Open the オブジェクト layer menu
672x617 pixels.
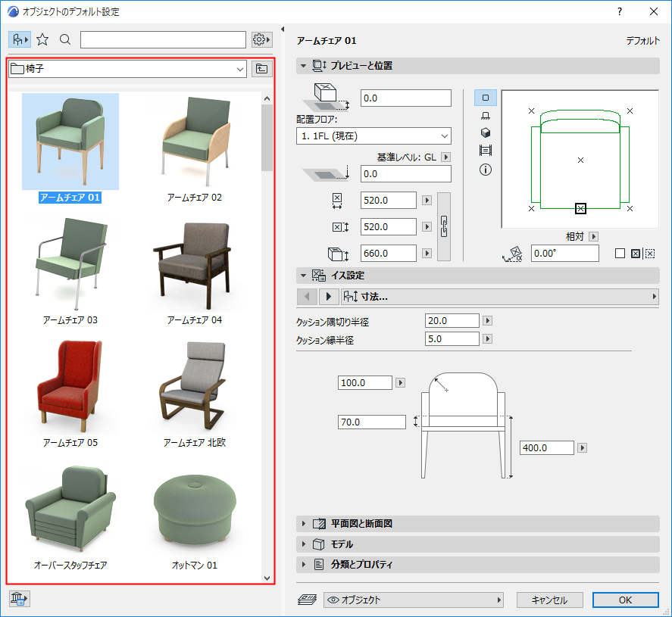pos(414,600)
